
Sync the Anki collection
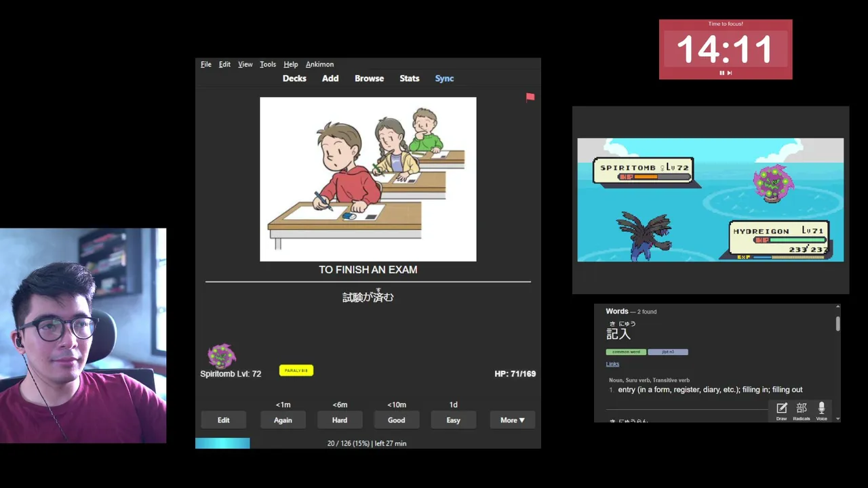pos(444,79)
